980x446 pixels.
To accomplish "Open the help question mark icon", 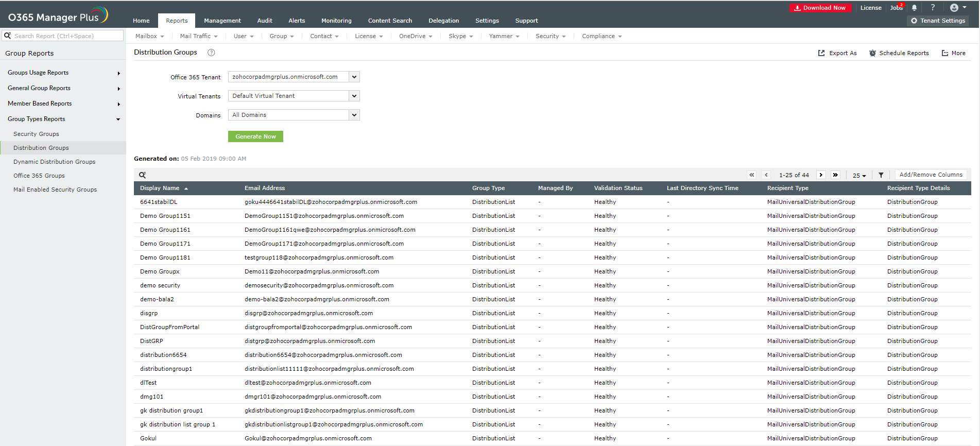I will (933, 8).
